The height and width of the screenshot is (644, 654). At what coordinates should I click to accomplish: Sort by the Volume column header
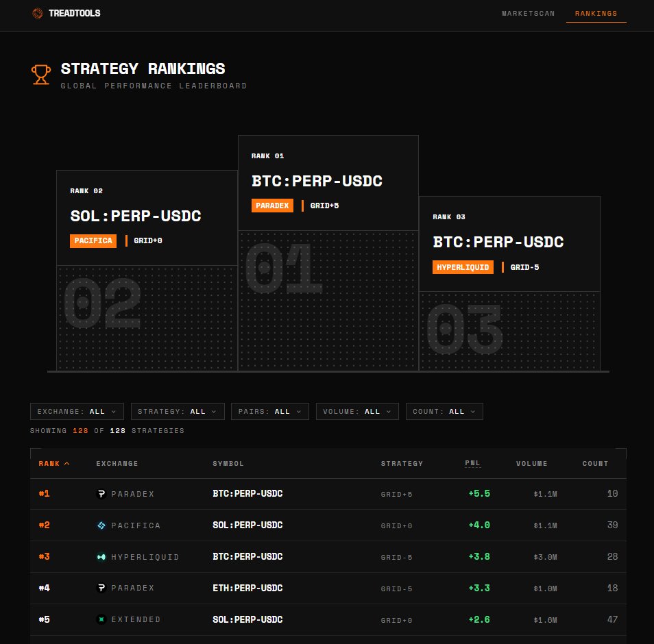click(x=532, y=464)
